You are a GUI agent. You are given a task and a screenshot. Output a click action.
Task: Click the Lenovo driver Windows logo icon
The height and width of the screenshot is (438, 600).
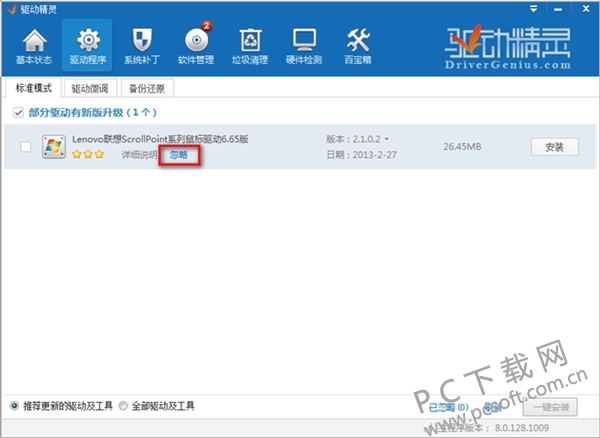pyautogui.click(x=54, y=147)
